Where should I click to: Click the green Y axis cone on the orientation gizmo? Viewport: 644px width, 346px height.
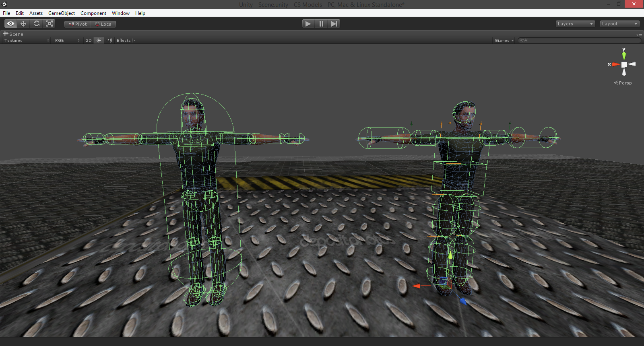[x=624, y=55]
